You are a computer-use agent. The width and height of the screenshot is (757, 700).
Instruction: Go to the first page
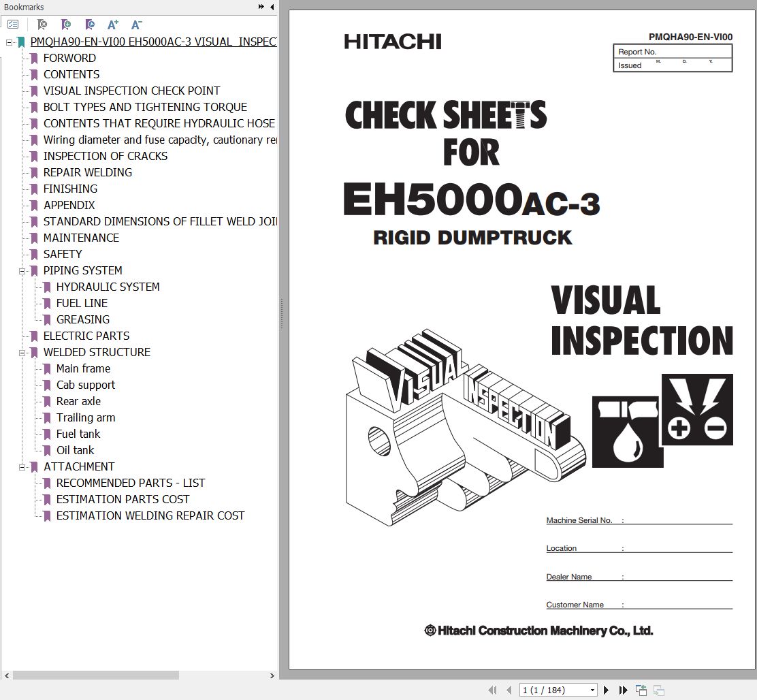[492, 690]
